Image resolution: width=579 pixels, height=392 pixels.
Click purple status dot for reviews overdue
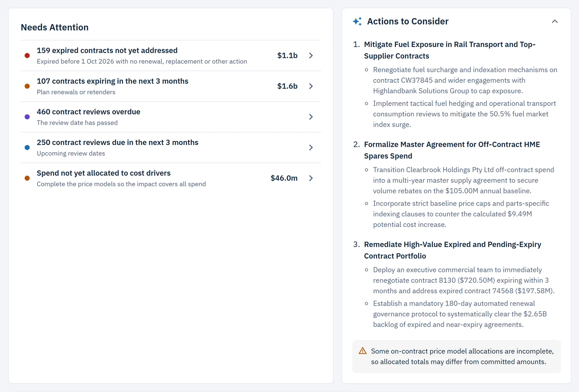[x=27, y=117]
